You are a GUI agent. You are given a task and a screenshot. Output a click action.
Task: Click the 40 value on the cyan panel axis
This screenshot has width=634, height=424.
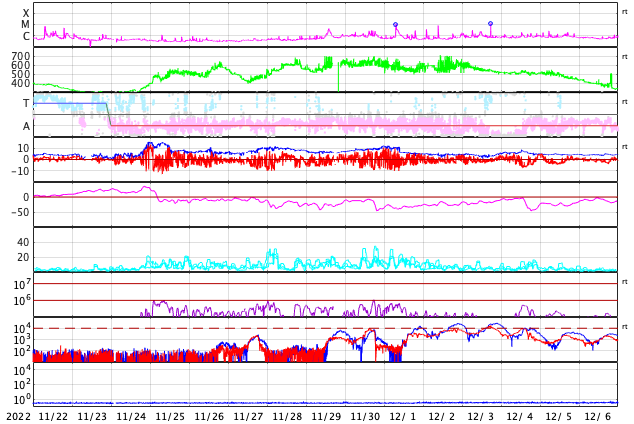(x=23, y=242)
